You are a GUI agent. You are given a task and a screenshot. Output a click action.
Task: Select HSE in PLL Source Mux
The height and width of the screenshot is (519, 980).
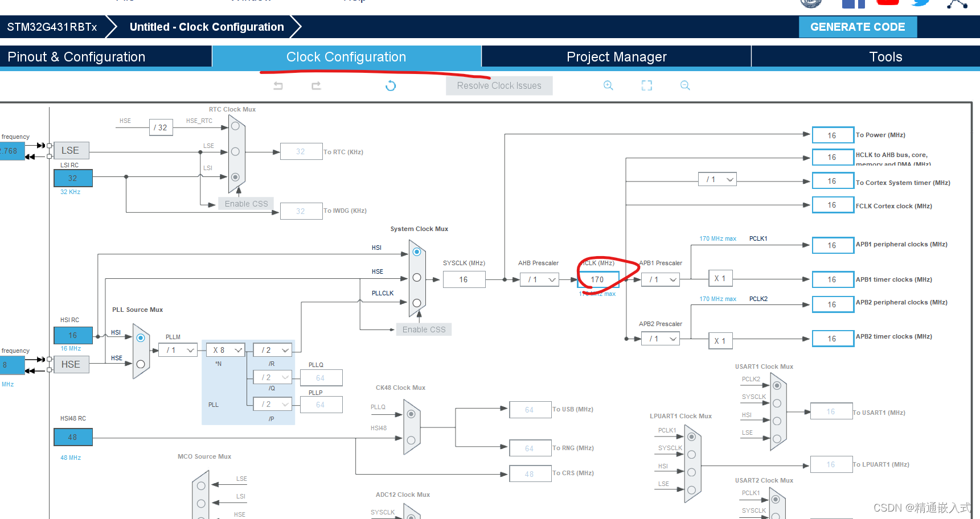click(141, 364)
